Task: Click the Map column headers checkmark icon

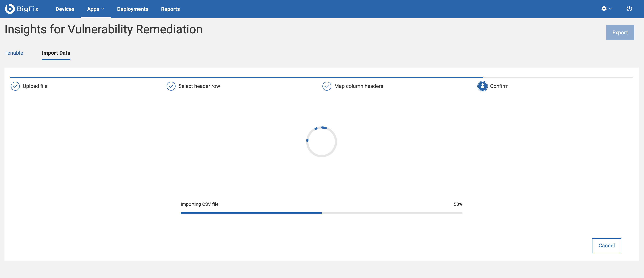Action: pos(327,86)
